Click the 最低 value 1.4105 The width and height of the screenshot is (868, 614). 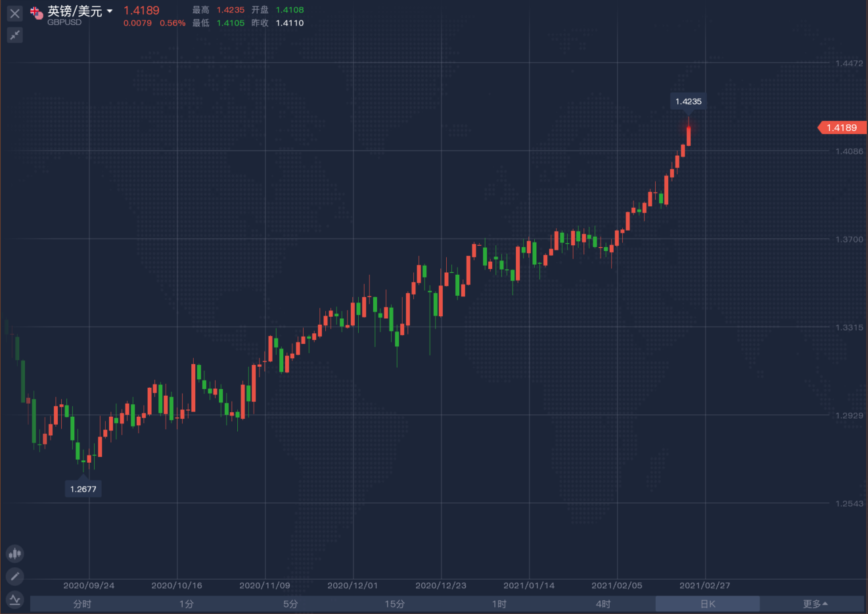231,23
